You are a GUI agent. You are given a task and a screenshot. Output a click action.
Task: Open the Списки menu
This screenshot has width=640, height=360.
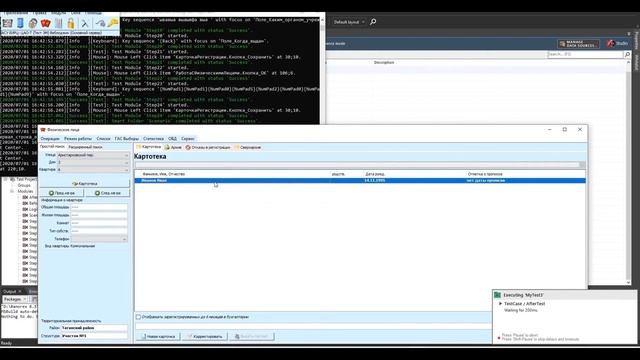pyautogui.click(x=103, y=139)
